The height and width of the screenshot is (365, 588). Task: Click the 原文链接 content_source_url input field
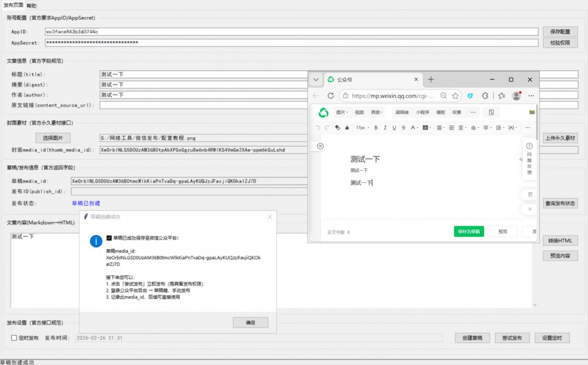click(203, 105)
